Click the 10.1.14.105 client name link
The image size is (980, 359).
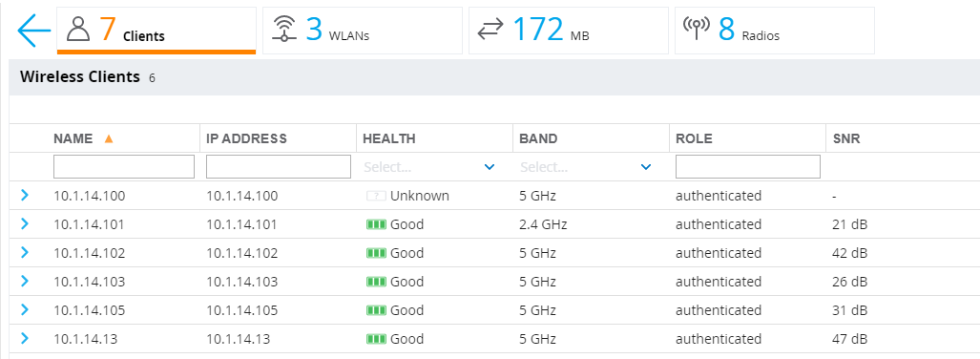(90, 310)
